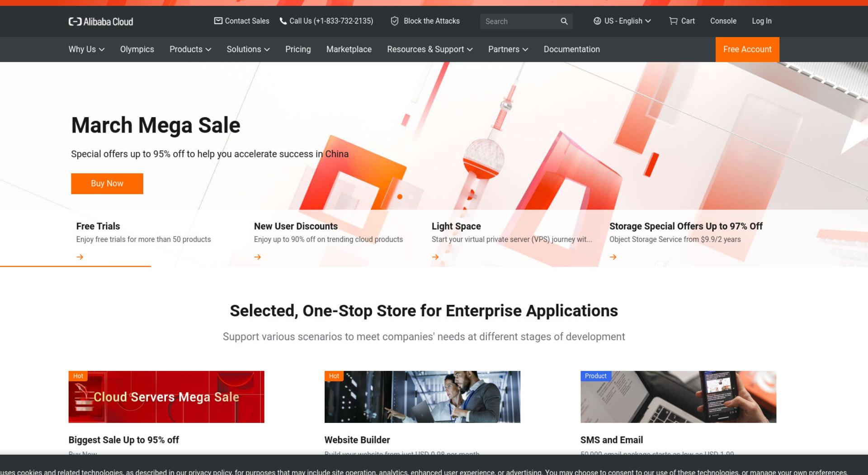Viewport: 868px width, 475px height.
Task: Click the Contact Sales envelope icon
Action: point(218,21)
